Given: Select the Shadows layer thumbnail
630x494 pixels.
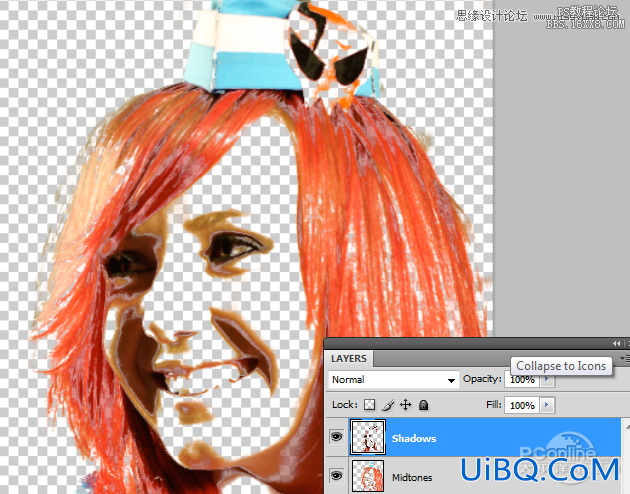Looking at the screenshot, I should (368, 437).
